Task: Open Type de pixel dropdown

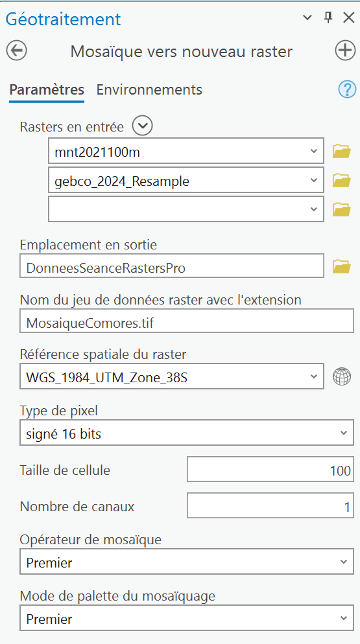Action: (344, 433)
